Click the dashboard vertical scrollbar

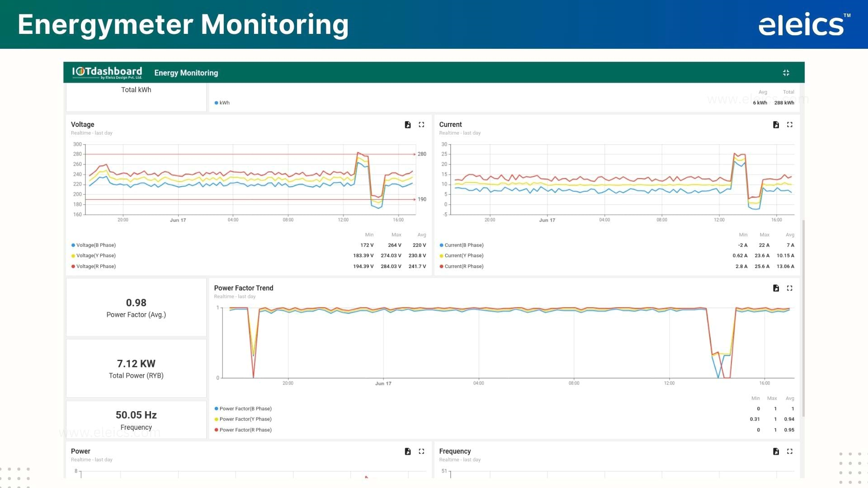tap(803, 318)
